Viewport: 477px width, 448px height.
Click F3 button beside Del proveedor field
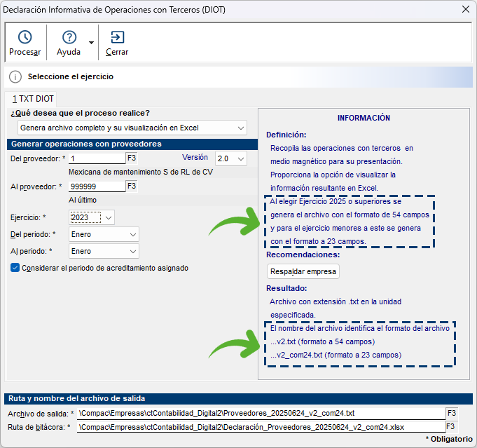[132, 158]
